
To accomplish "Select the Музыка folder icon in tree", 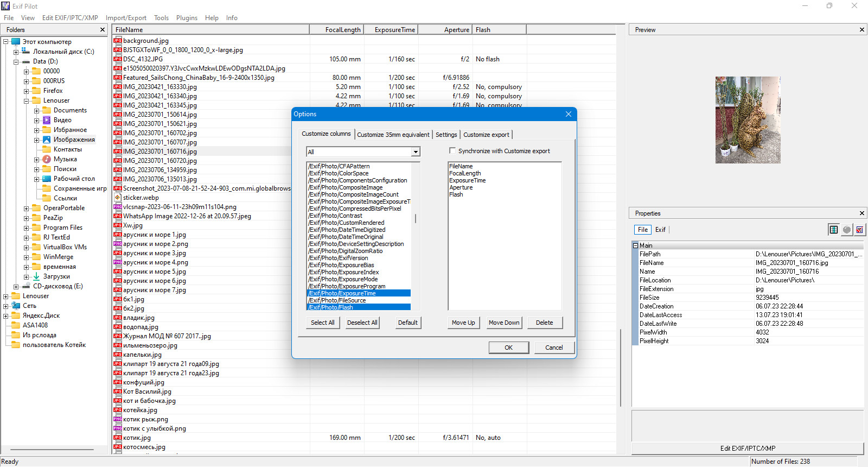I will coord(47,159).
